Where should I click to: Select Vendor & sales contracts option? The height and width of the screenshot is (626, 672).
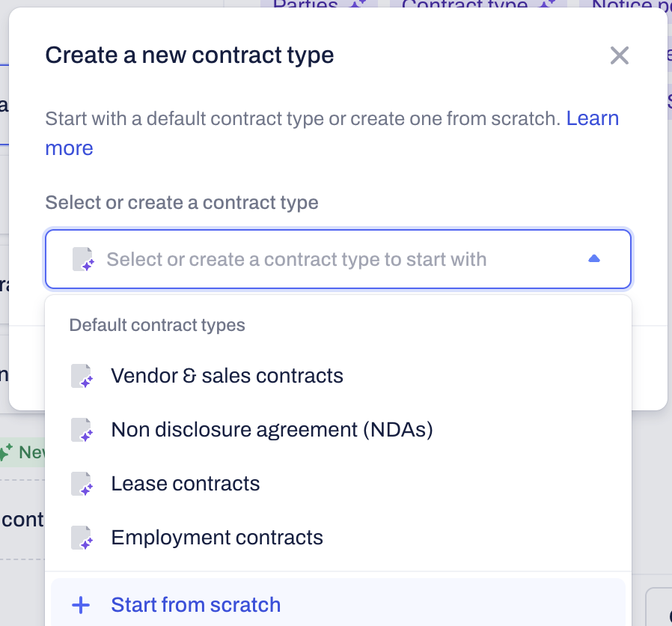(x=227, y=376)
